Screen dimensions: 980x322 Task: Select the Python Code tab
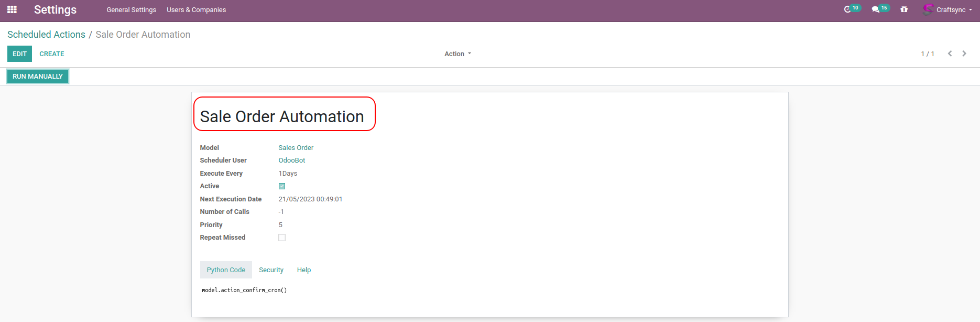pos(226,270)
